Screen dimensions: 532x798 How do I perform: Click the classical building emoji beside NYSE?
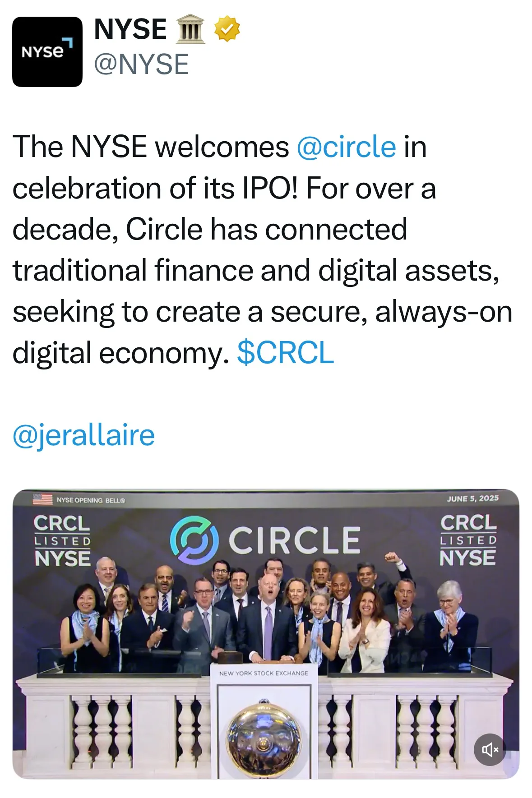[x=190, y=30]
